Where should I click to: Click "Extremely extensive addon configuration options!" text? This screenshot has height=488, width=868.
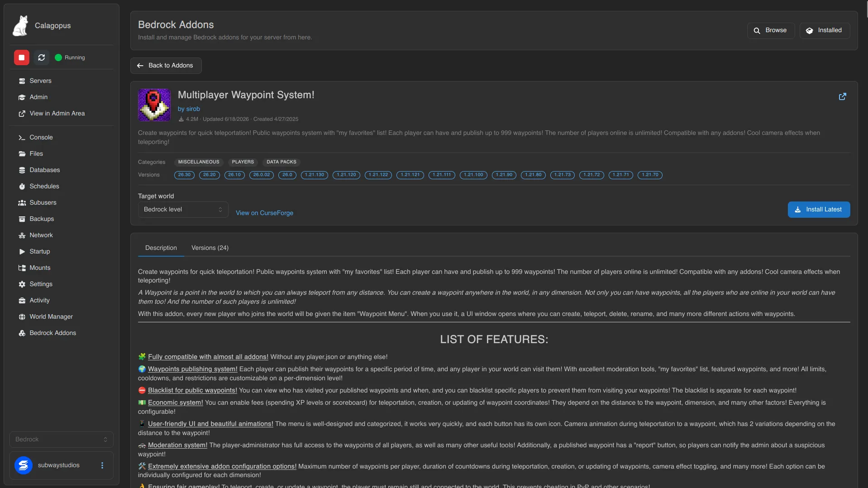click(222, 467)
